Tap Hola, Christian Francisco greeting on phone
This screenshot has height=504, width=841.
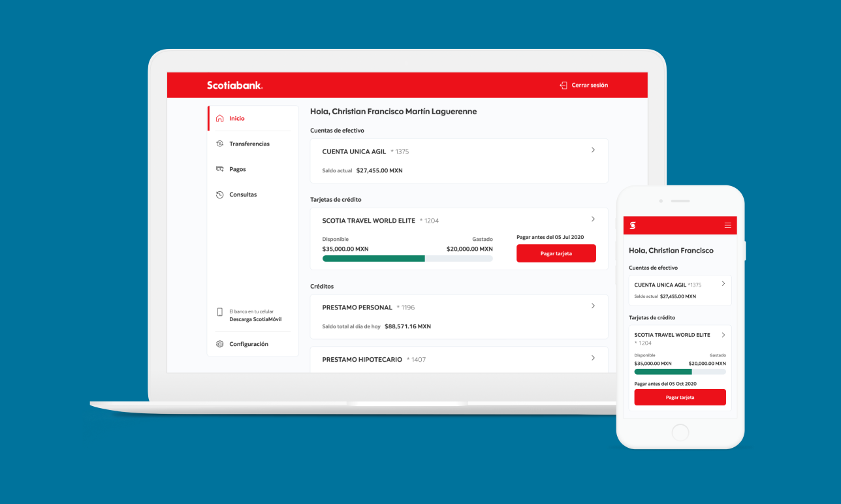point(671,251)
